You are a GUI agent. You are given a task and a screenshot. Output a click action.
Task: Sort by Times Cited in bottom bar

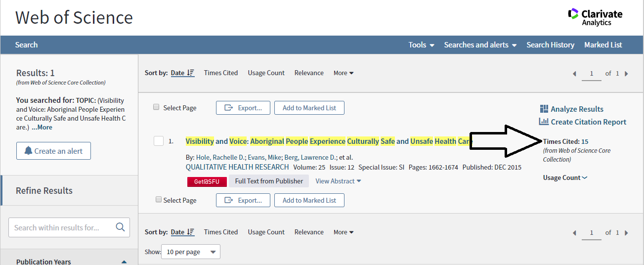221,232
